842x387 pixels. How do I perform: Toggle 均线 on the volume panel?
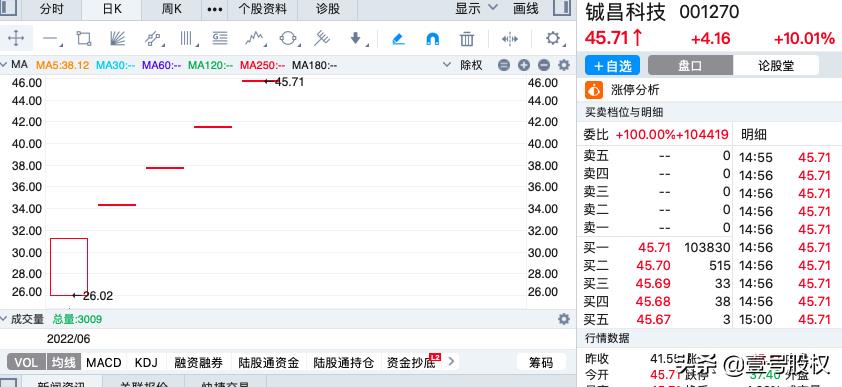point(63,362)
